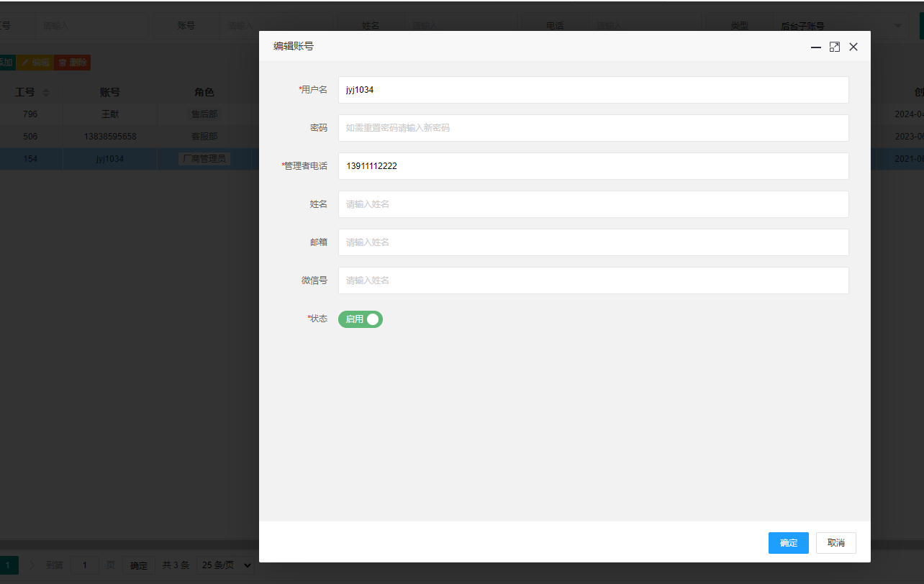Click the 厂商管理员 role tag

(204, 158)
